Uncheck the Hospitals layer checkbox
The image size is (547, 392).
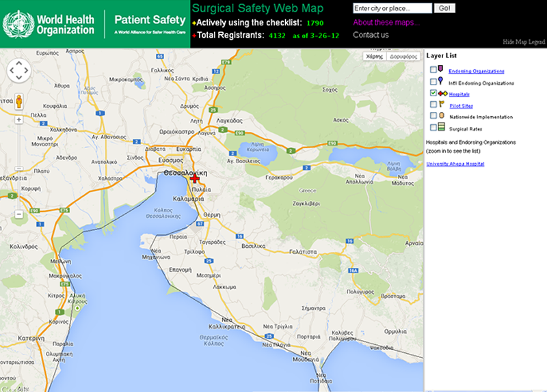433,93
